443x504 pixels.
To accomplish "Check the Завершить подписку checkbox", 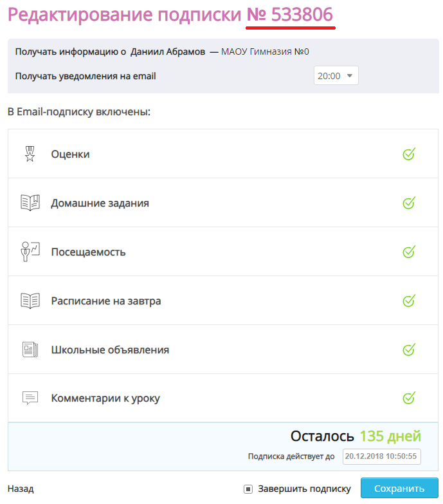I will coord(248,489).
